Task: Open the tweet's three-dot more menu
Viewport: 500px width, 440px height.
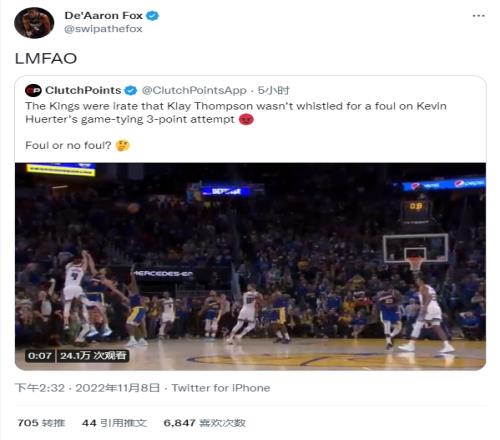Action: click(x=478, y=16)
